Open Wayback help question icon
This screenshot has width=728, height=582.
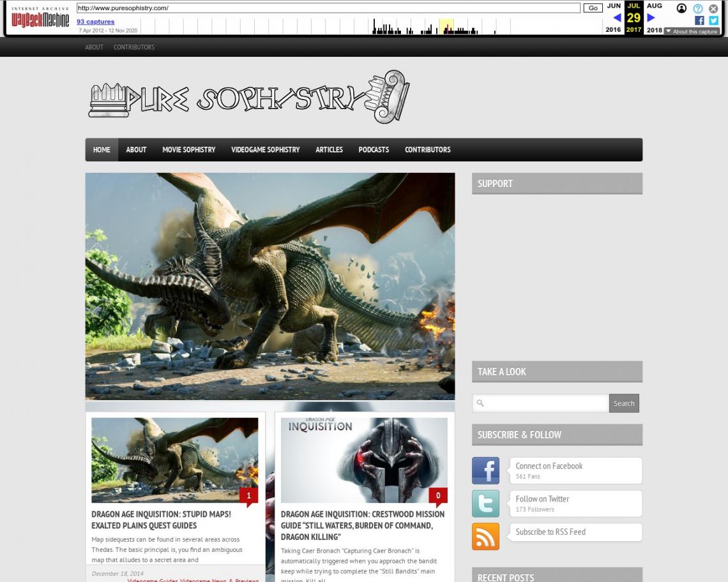tap(698, 8)
